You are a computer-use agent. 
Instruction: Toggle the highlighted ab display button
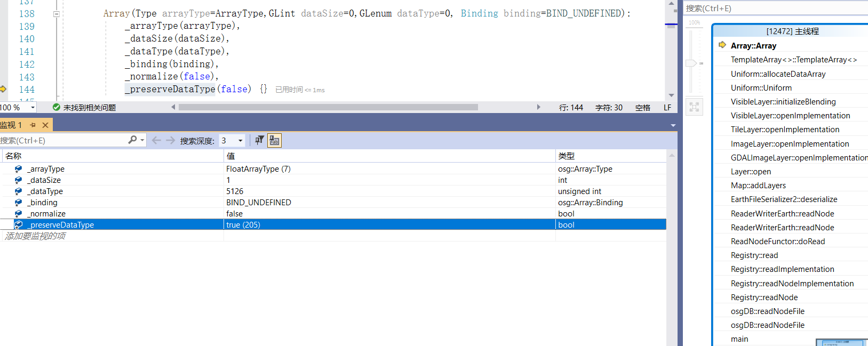[x=274, y=140]
